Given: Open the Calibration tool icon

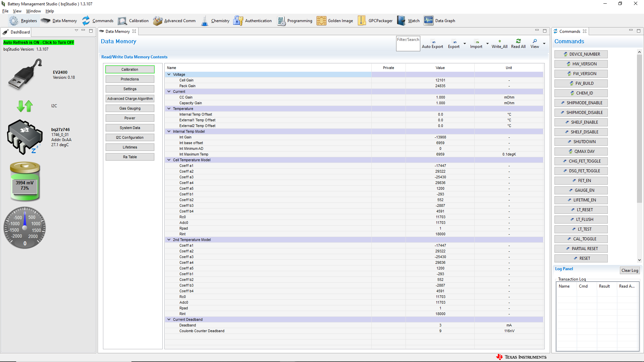Looking at the screenshot, I should 122,21.
